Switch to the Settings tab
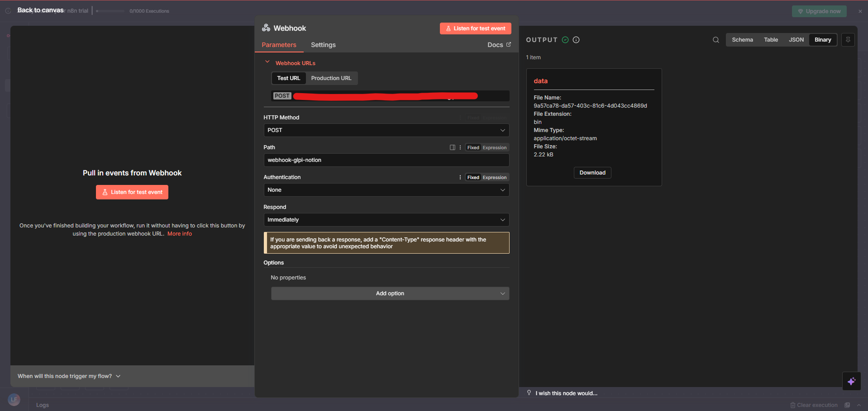 (x=323, y=45)
